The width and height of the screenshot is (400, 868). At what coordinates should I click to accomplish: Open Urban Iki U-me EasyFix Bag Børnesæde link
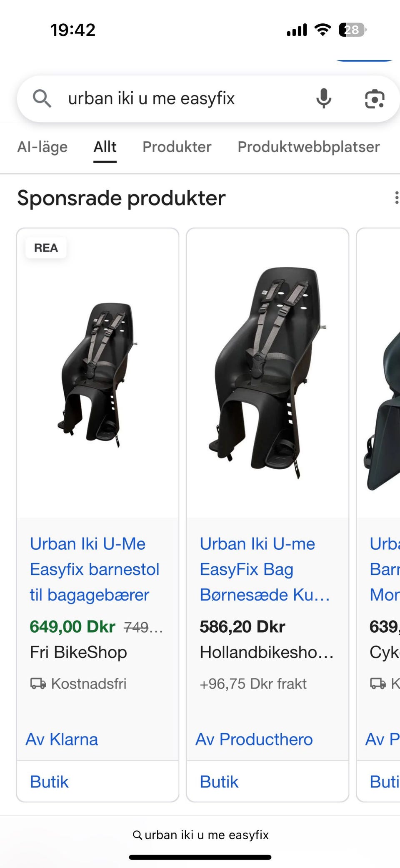265,569
